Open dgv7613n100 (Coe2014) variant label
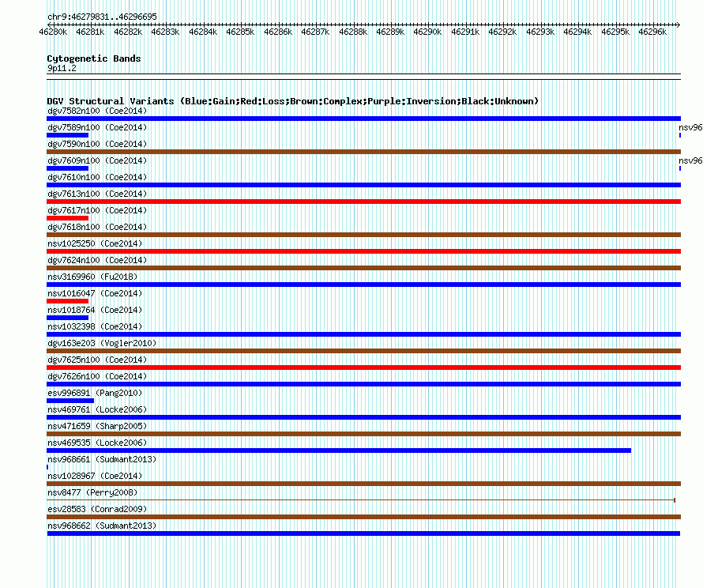The height and width of the screenshot is (588, 703). pyautogui.click(x=97, y=194)
